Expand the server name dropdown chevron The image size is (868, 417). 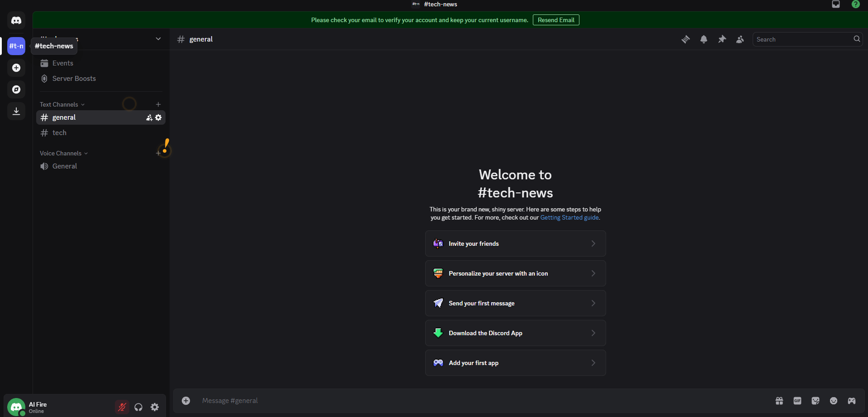pos(158,39)
